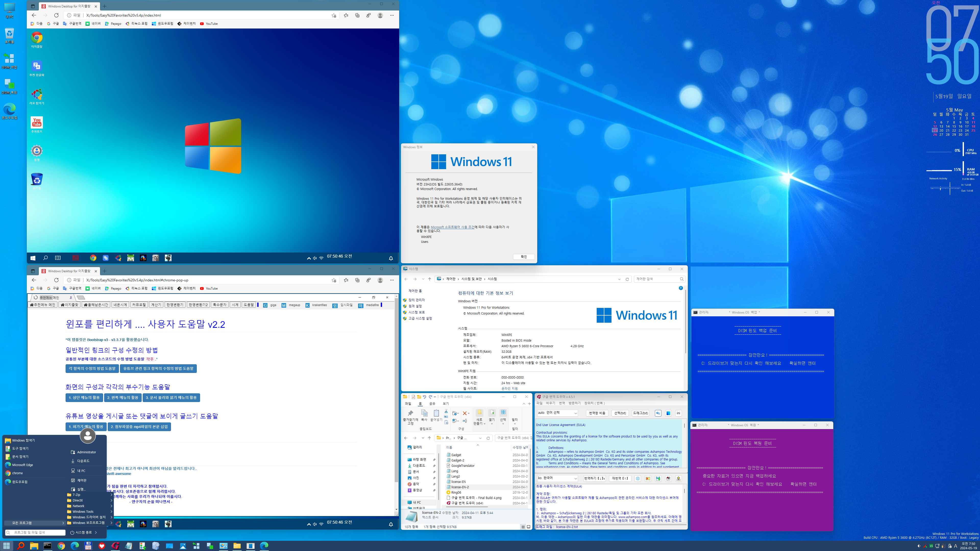Click the blue help icon in the 시스템 window
Viewport: 980px width, 551px height.
[x=681, y=288]
